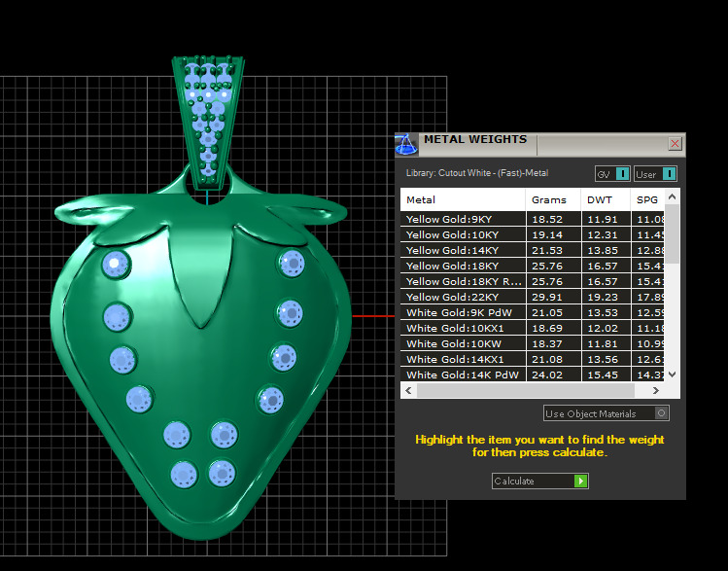Click the horizontal scroll left arrow
This screenshot has width=728, height=571.
[x=408, y=390]
